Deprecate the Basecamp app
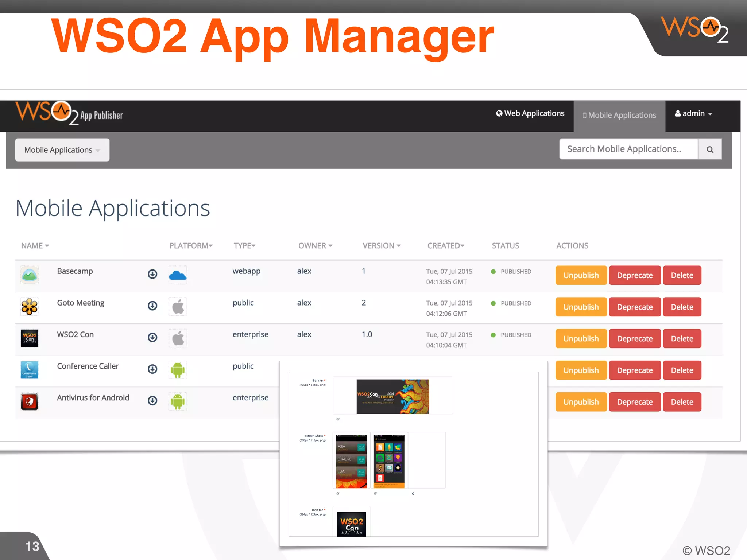The width and height of the screenshot is (747, 560). [635, 275]
